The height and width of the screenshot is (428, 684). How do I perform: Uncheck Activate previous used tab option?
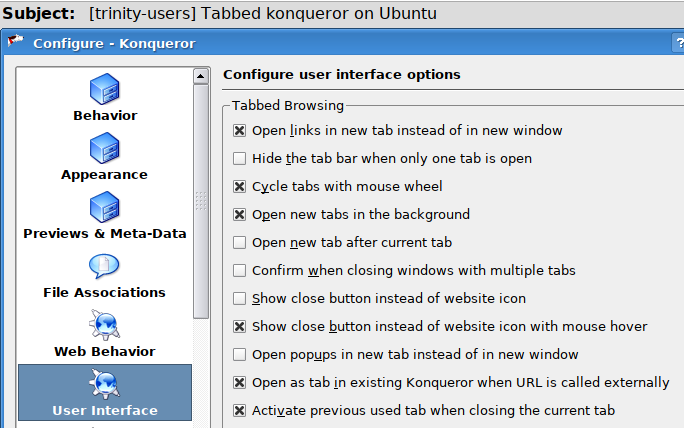pos(239,410)
